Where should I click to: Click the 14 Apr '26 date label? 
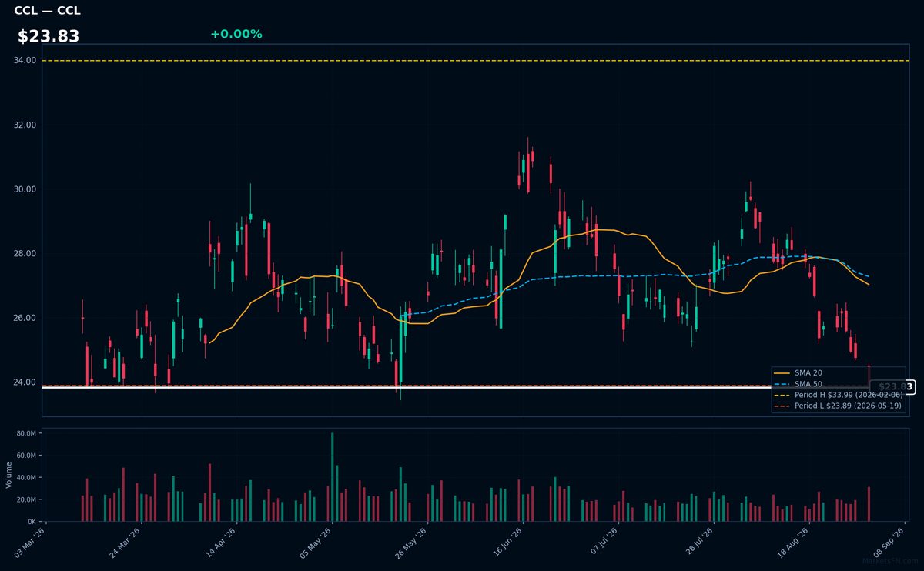coord(221,543)
